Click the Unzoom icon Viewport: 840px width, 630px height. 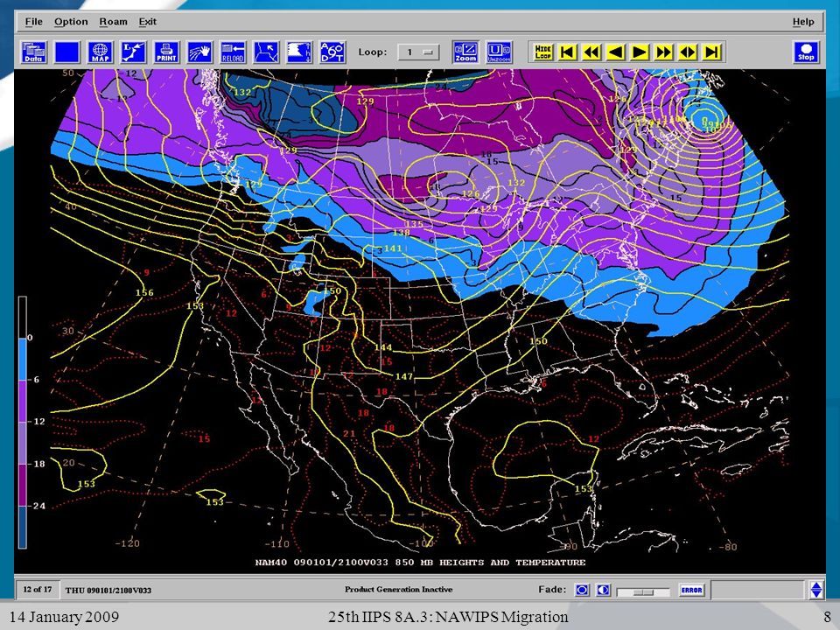click(499, 52)
